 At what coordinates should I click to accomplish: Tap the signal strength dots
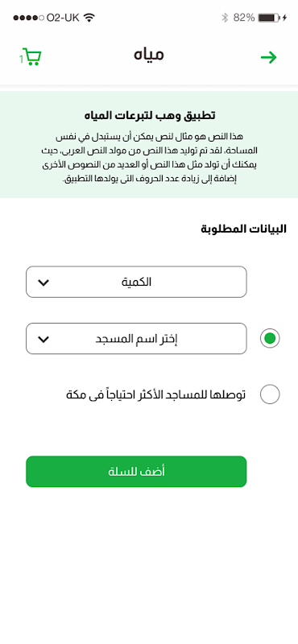coord(29,18)
